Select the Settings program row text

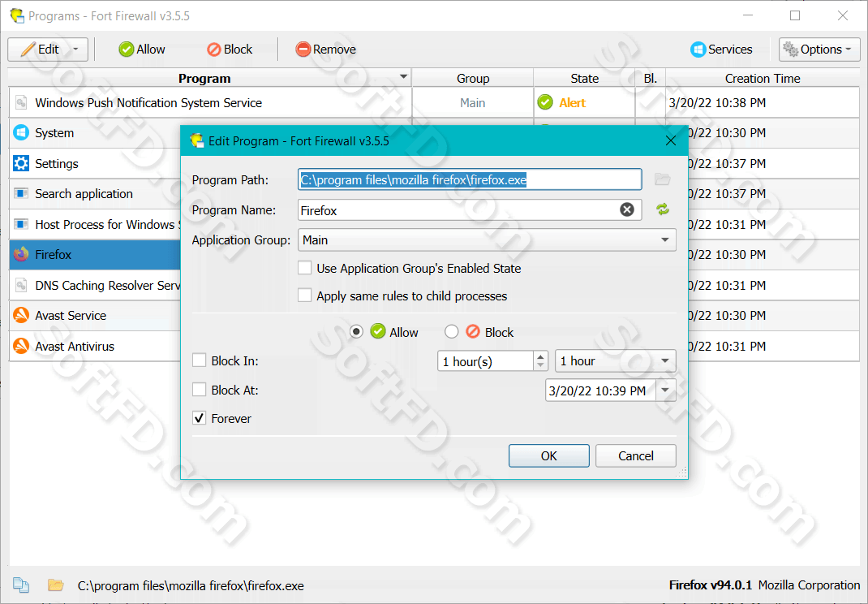(57, 164)
